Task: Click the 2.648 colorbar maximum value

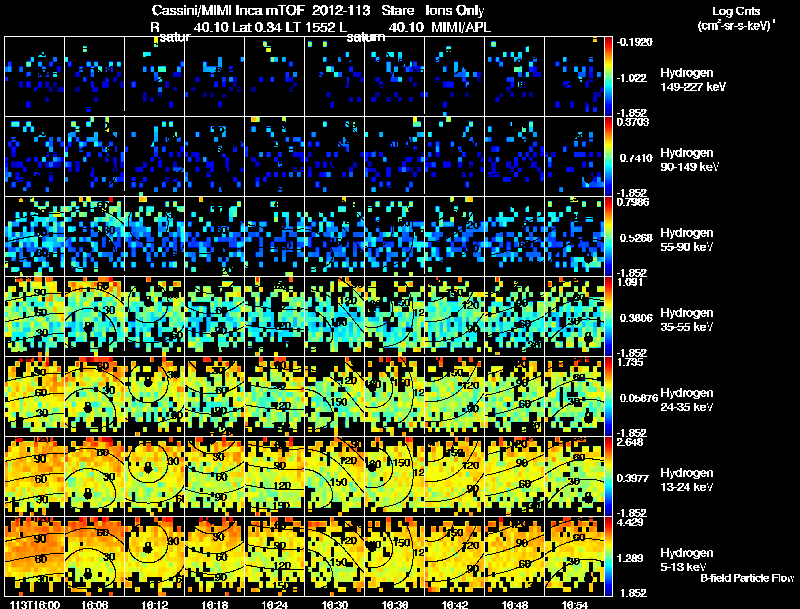Action: [630, 442]
